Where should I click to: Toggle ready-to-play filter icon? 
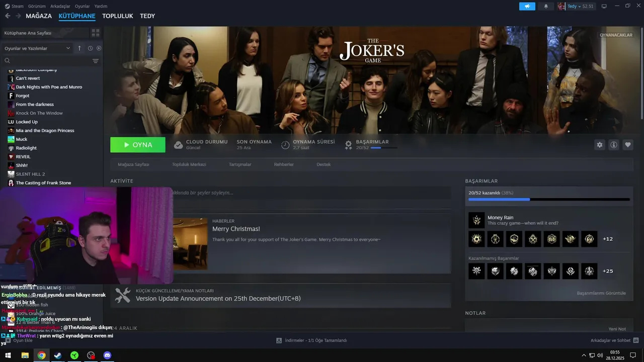click(99, 48)
